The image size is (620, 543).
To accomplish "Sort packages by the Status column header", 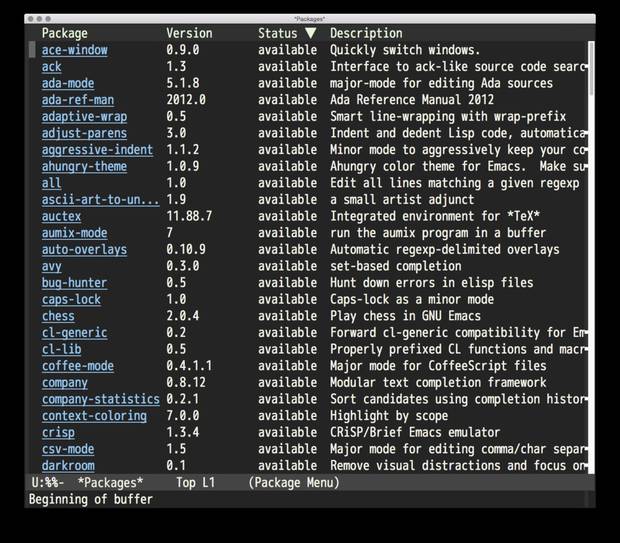I will point(277,33).
